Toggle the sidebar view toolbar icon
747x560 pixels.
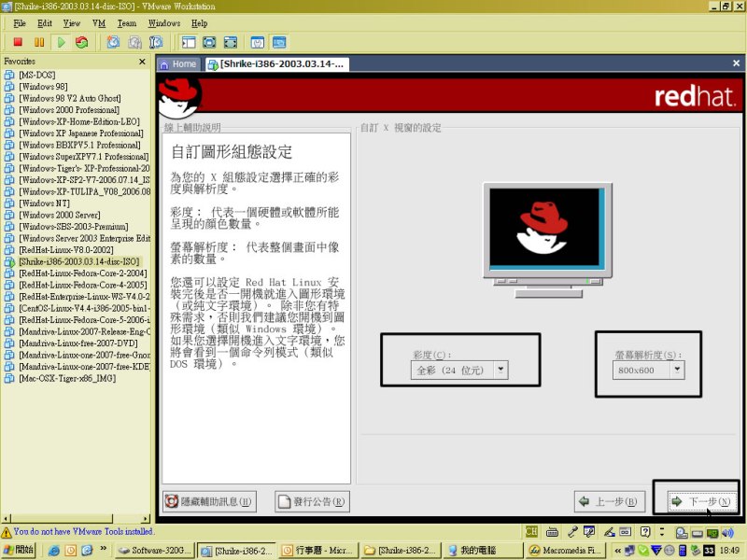(x=189, y=42)
